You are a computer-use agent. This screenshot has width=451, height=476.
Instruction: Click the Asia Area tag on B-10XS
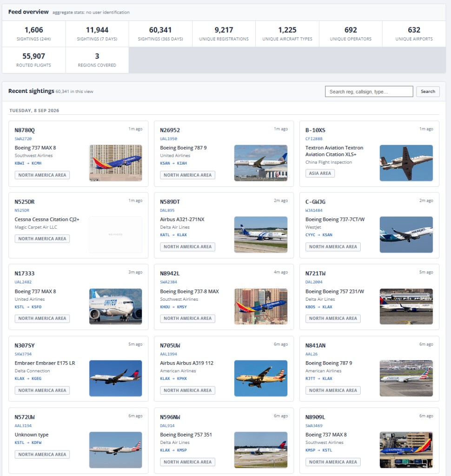point(320,173)
